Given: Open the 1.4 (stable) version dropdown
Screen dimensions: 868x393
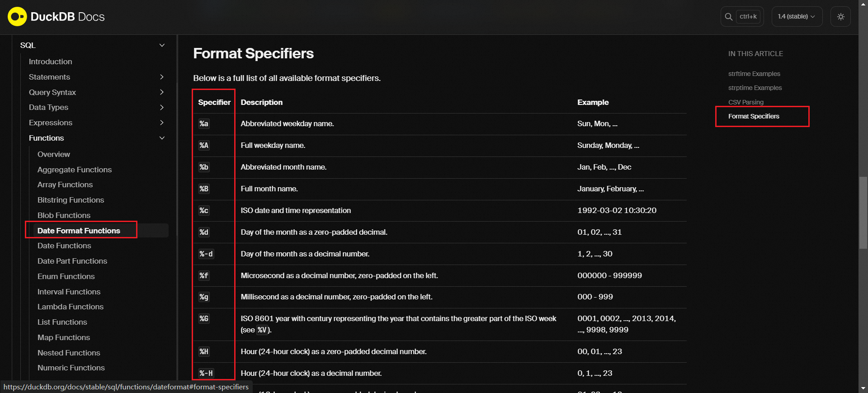Looking at the screenshot, I should point(796,17).
